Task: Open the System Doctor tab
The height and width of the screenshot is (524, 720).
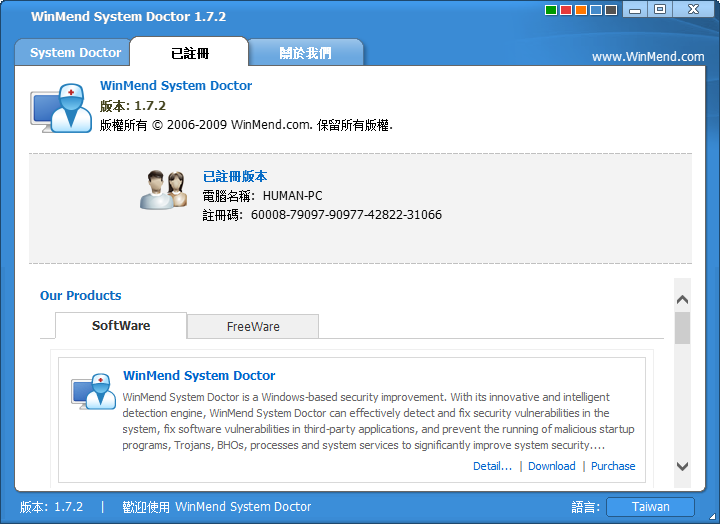Action: point(75,53)
